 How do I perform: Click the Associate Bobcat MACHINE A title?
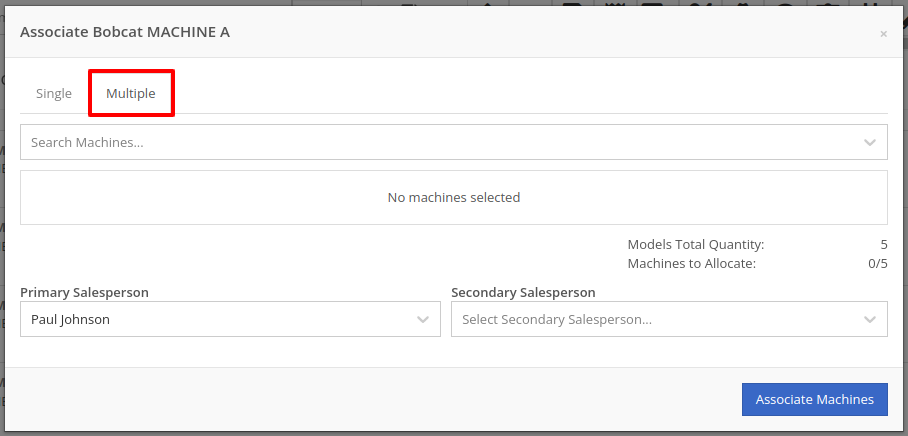coord(125,32)
